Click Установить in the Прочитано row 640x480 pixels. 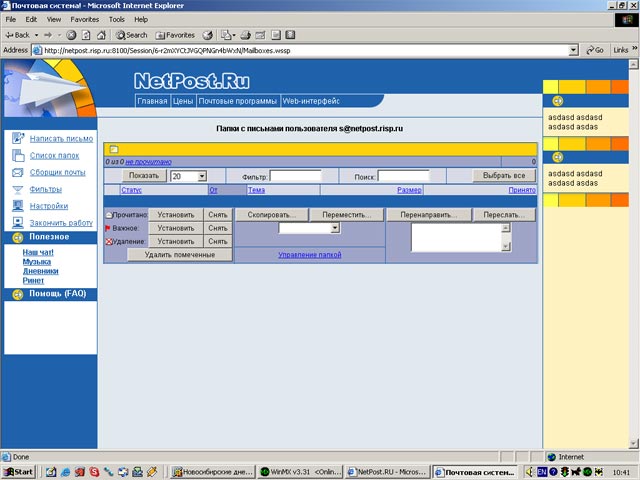pos(176,215)
